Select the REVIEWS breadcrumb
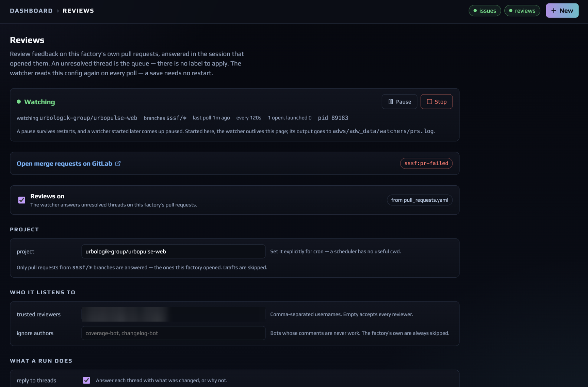This screenshot has height=387, width=588. [78, 11]
